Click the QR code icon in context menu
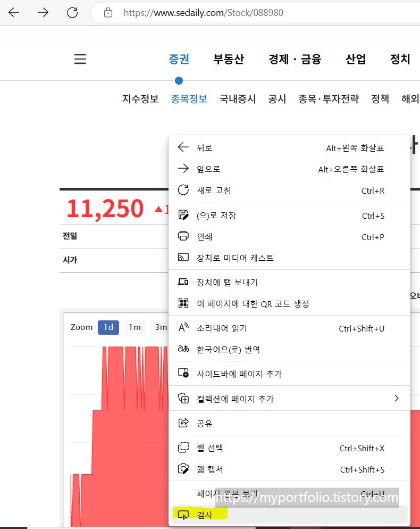Viewport: 420px width, 529px height. (x=183, y=303)
